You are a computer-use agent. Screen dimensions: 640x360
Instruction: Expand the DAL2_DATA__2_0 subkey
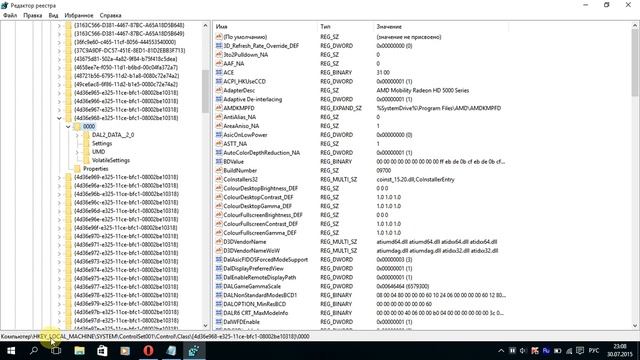[x=77, y=135]
